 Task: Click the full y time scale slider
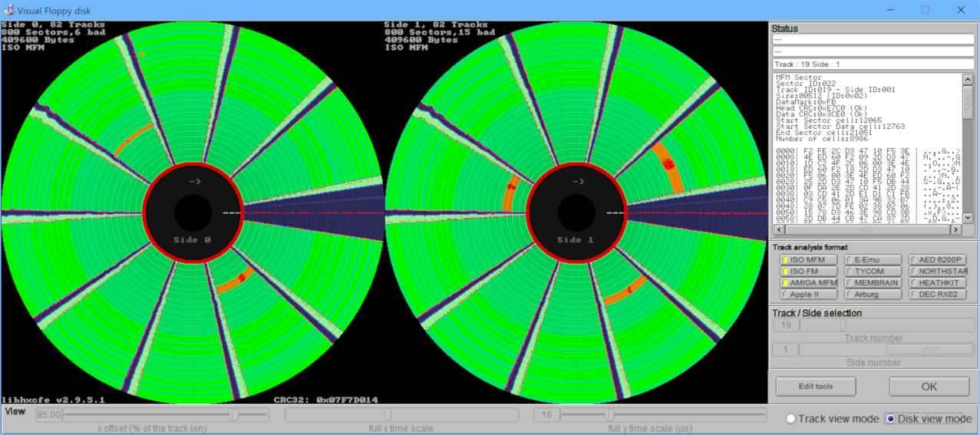[x=609, y=415]
